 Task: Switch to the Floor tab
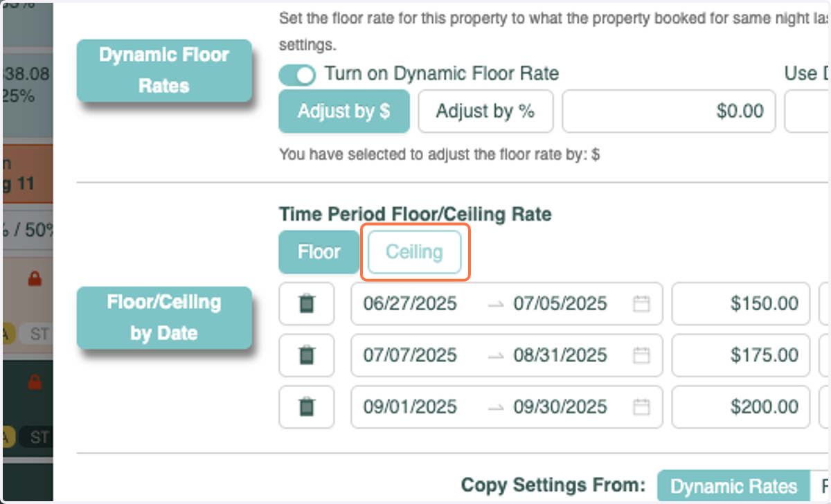click(x=319, y=252)
